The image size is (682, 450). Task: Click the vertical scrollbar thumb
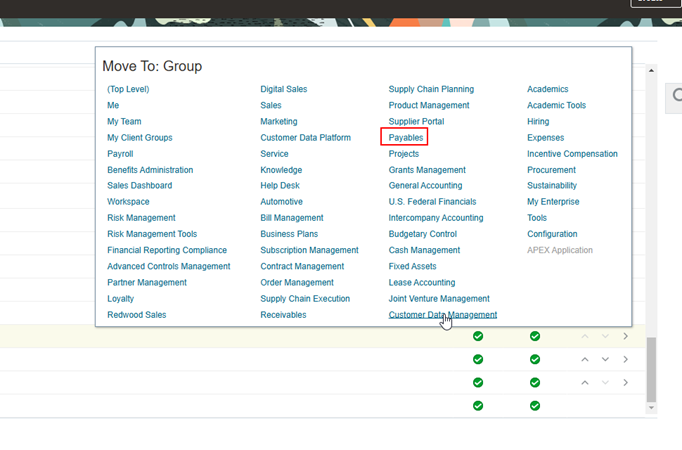tap(651, 370)
